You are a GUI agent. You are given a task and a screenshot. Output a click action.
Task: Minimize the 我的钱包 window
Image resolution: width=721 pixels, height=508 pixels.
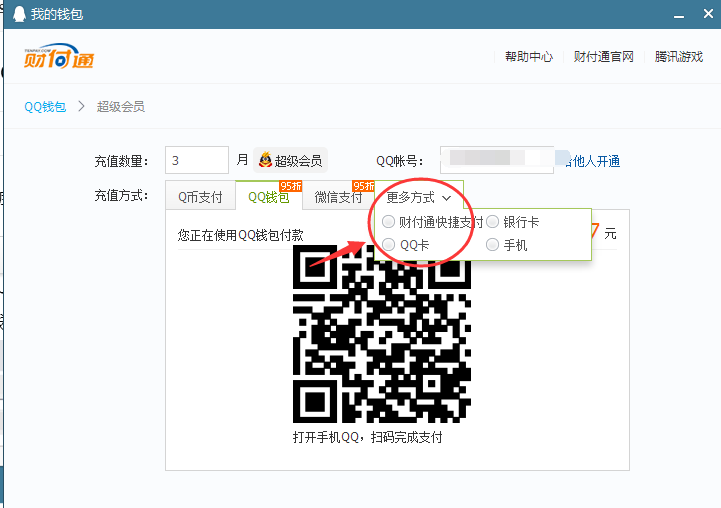(x=679, y=15)
